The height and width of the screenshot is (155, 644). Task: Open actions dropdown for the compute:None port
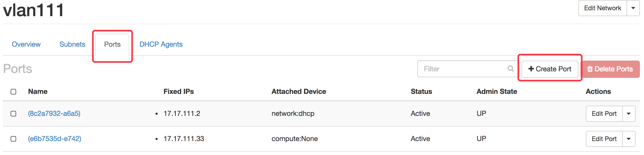coord(629,139)
